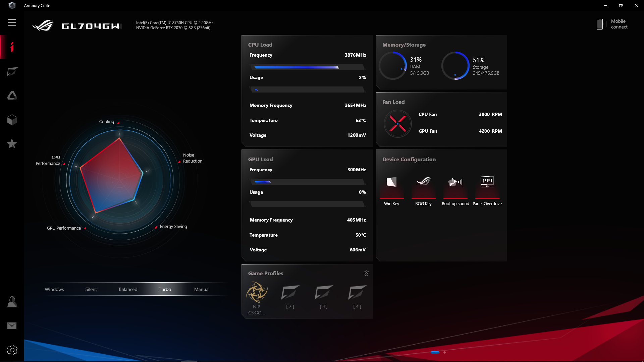Click the Game Profiles panel title
Screen dimensions: 644x362
266,274
